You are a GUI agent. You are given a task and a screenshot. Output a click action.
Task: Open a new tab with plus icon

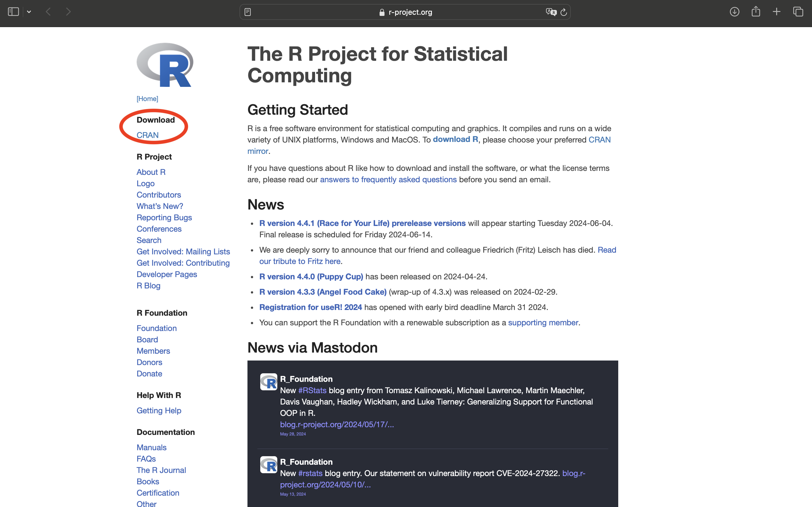776,12
